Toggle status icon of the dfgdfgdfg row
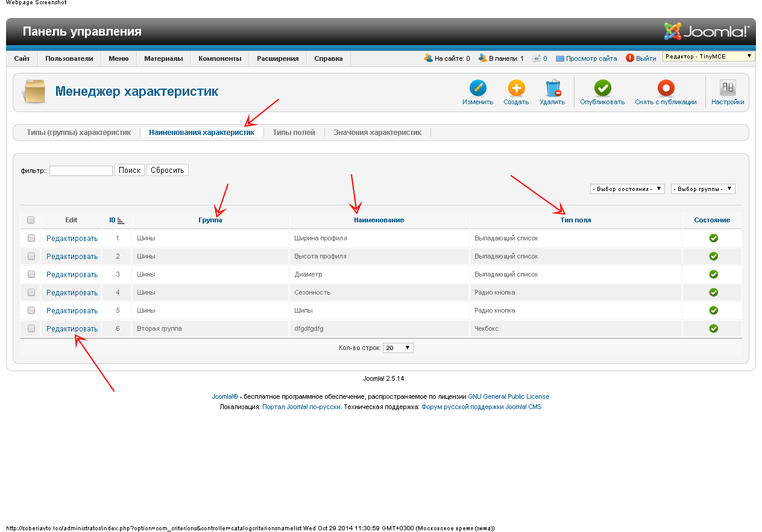762x532 pixels. [x=713, y=328]
